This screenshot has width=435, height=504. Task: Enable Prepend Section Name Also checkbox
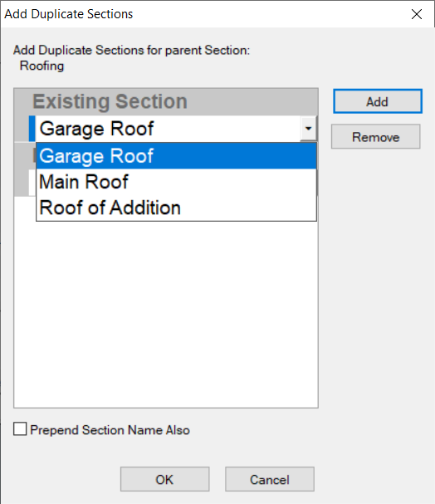click(x=20, y=429)
